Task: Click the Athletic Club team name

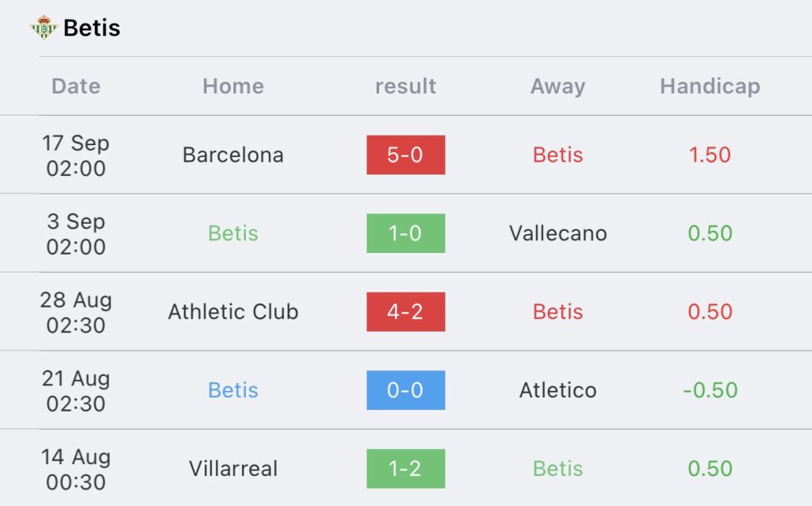Action: tap(233, 312)
